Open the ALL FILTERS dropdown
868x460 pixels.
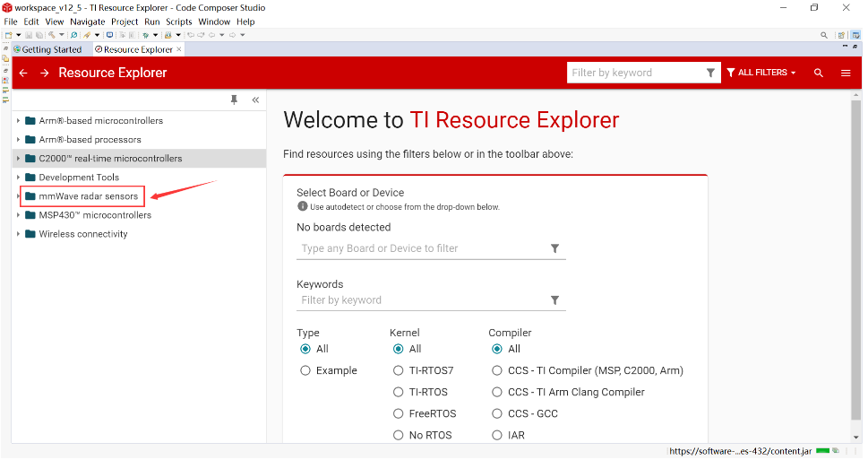click(761, 73)
